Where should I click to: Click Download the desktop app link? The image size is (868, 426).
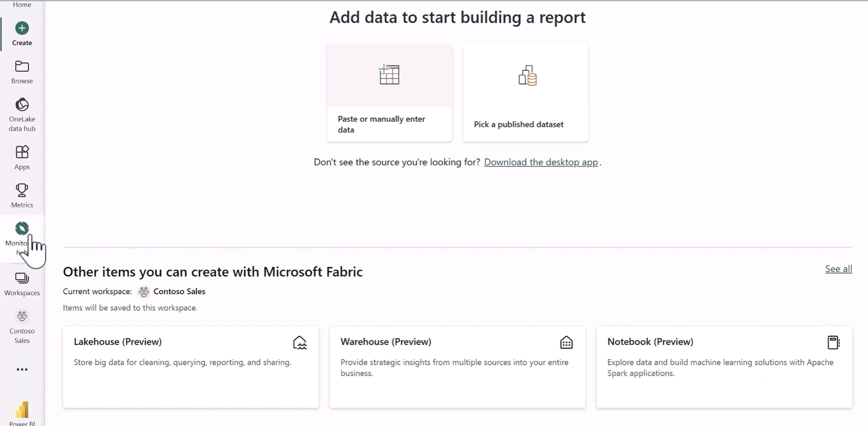coord(541,162)
